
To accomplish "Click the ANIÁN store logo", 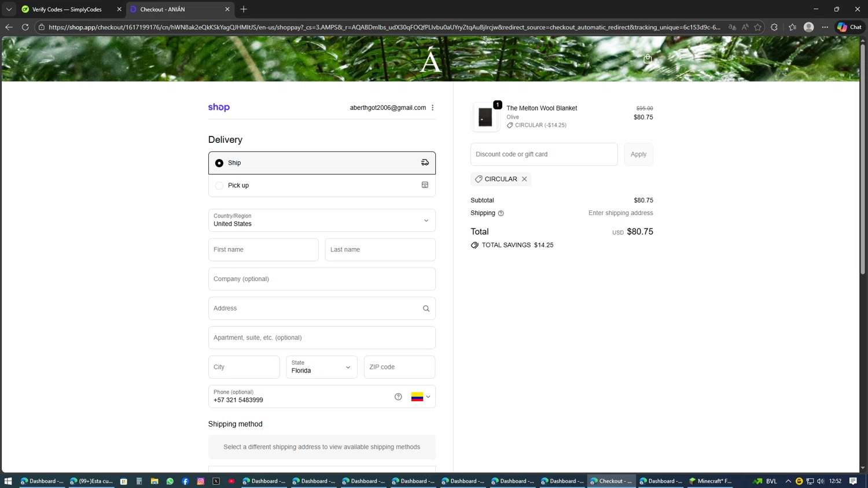I will click(431, 60).
